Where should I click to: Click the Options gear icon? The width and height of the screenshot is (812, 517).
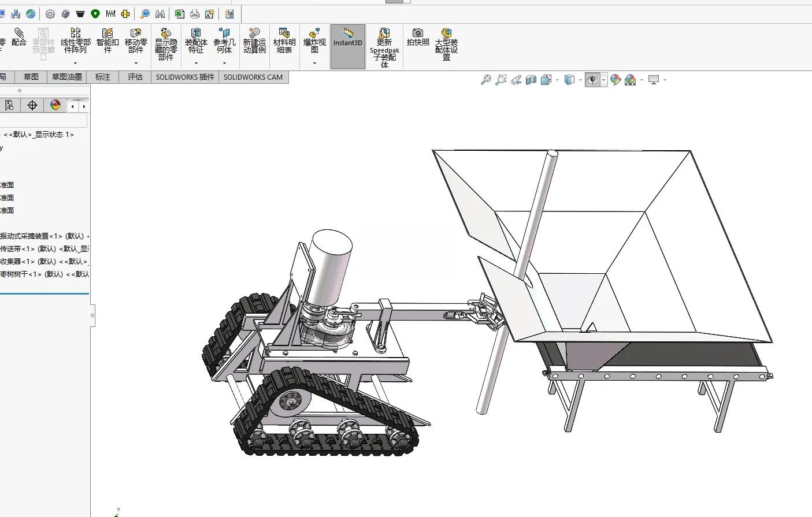click(50, 14)
